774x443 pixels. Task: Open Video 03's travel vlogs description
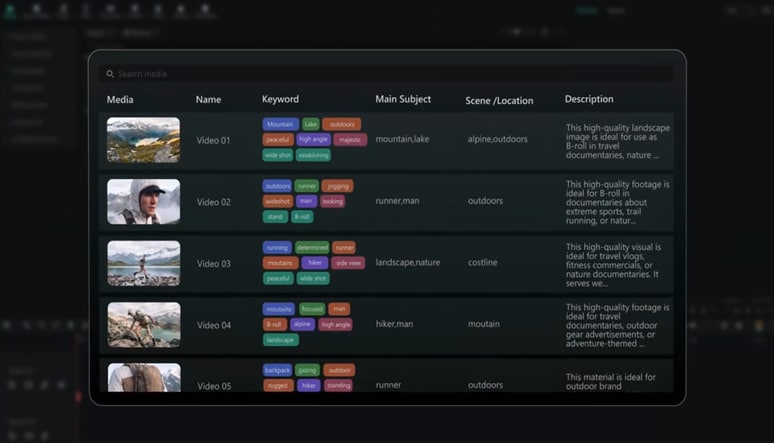[614, 265]
